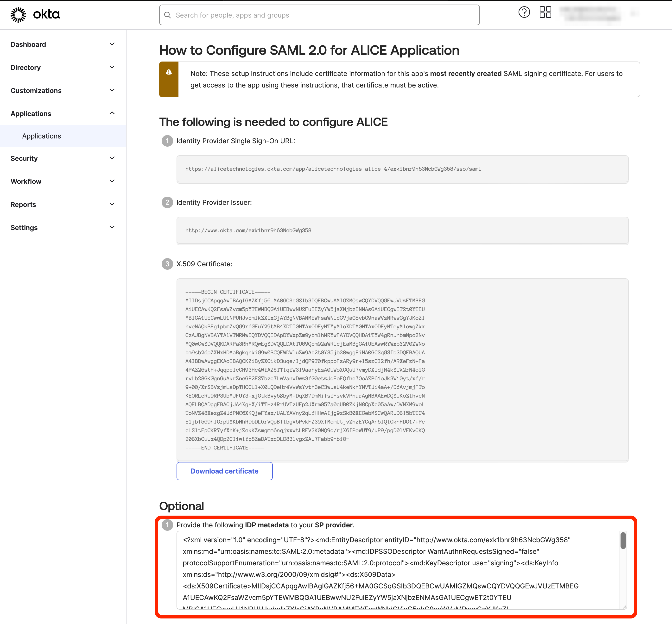Click the warning icon in the note banner
672x624 pixels.
pyautogui.click(x=169, y=72)
